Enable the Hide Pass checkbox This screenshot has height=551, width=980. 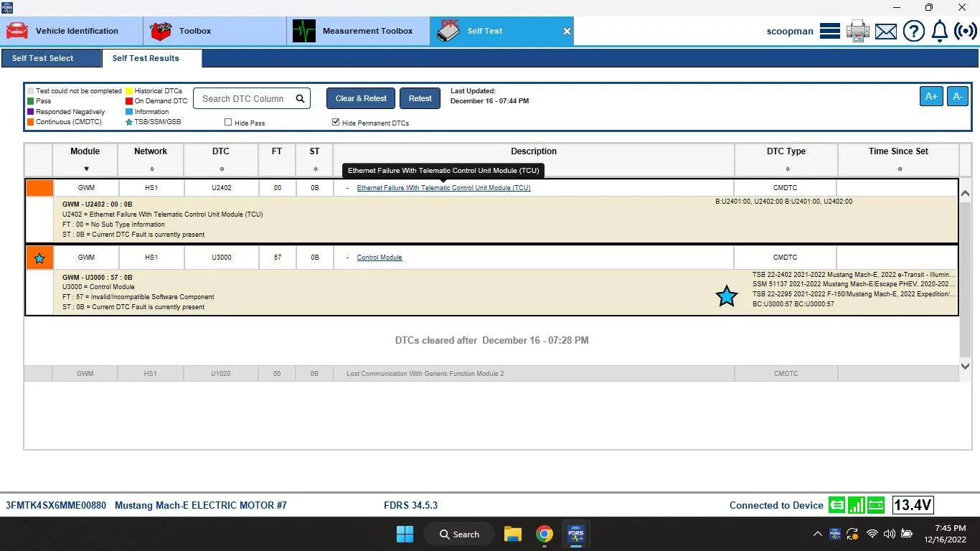click(x=228, y=123)
